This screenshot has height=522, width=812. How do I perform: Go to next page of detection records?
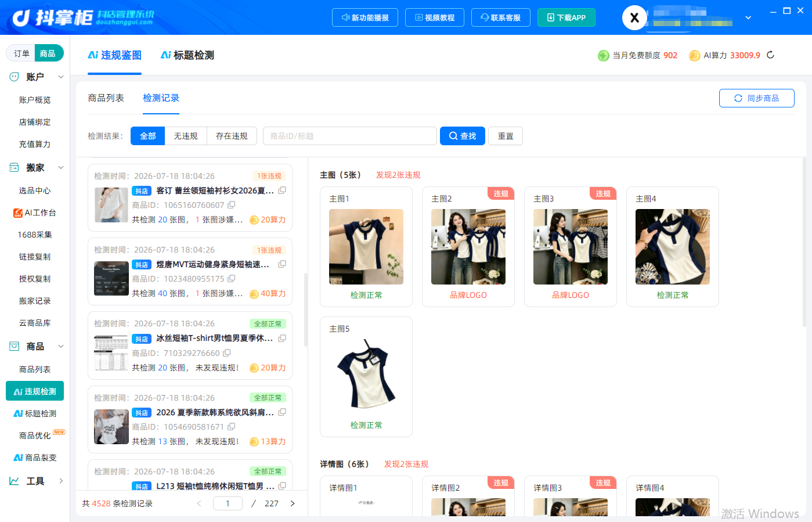[x=293, y=503]
